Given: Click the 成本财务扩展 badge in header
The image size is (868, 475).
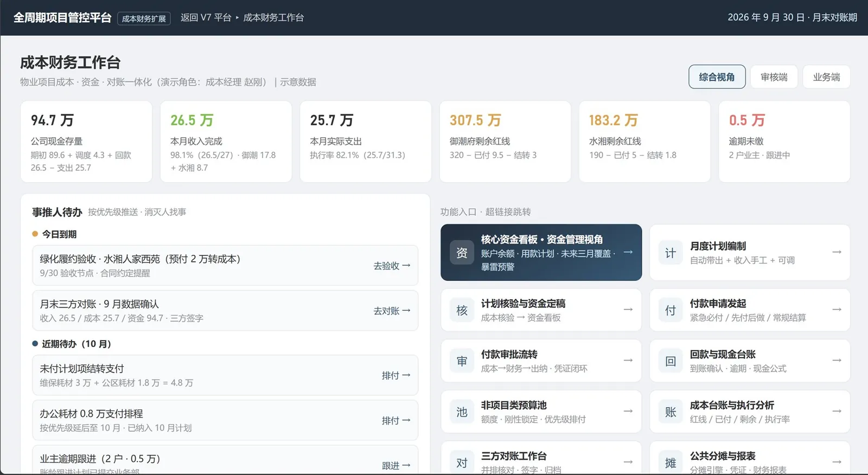Looking at the screenshot, I should point(144,18).
